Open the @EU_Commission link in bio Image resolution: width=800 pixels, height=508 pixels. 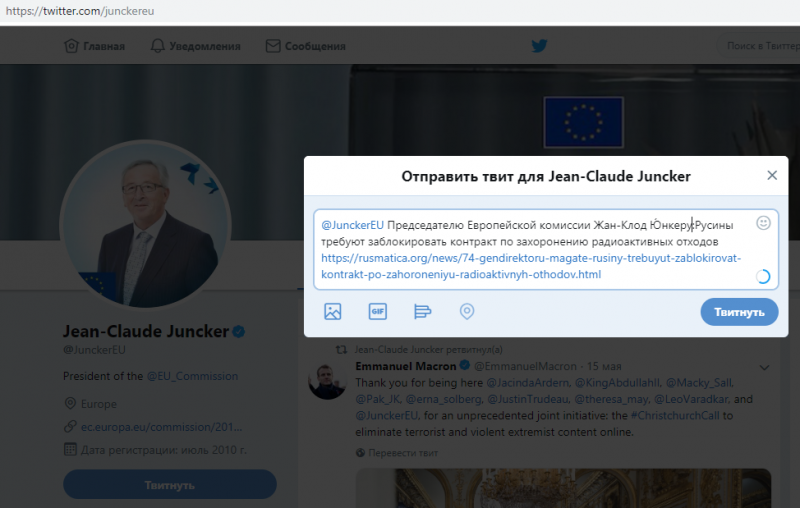pos(192,376)
